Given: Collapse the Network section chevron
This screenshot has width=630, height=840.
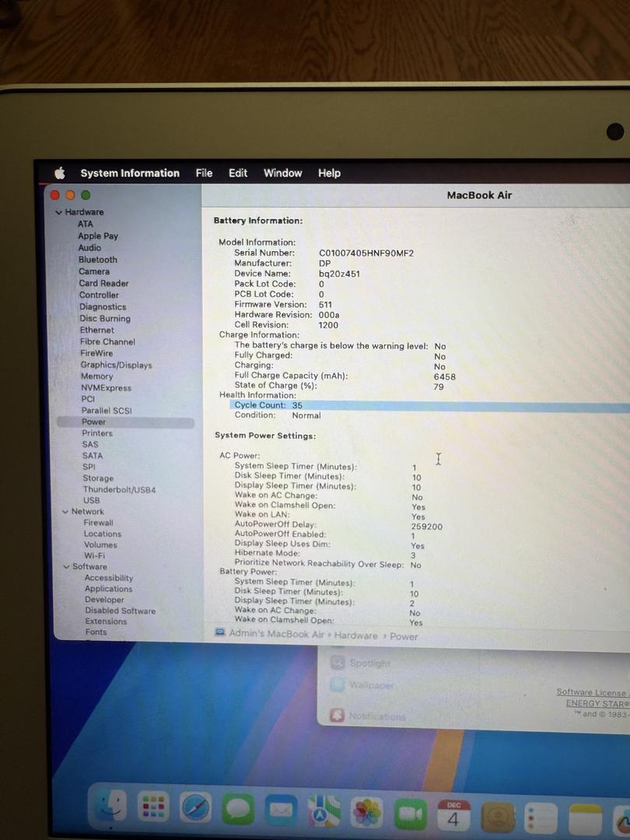Looking at the screenshot, I should 65,512.
